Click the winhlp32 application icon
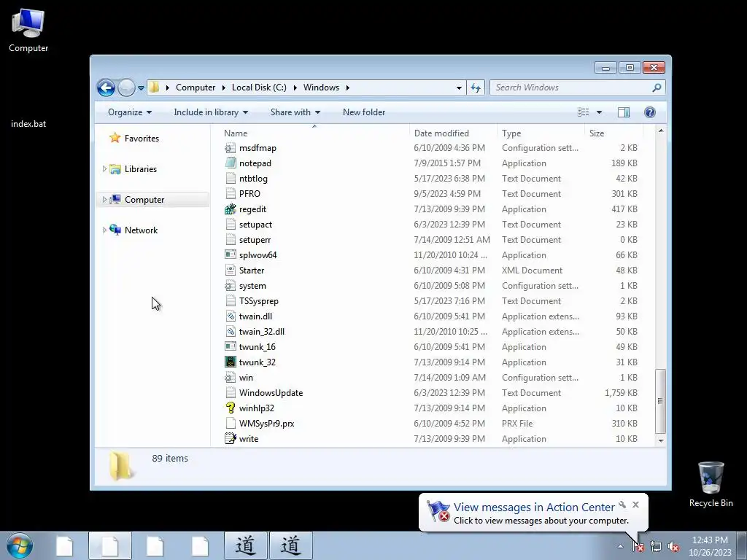 click(230, 408)
